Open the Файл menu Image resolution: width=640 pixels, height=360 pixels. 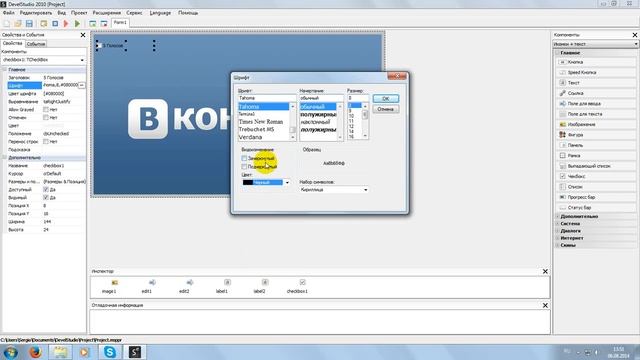[x=9, y=13]
